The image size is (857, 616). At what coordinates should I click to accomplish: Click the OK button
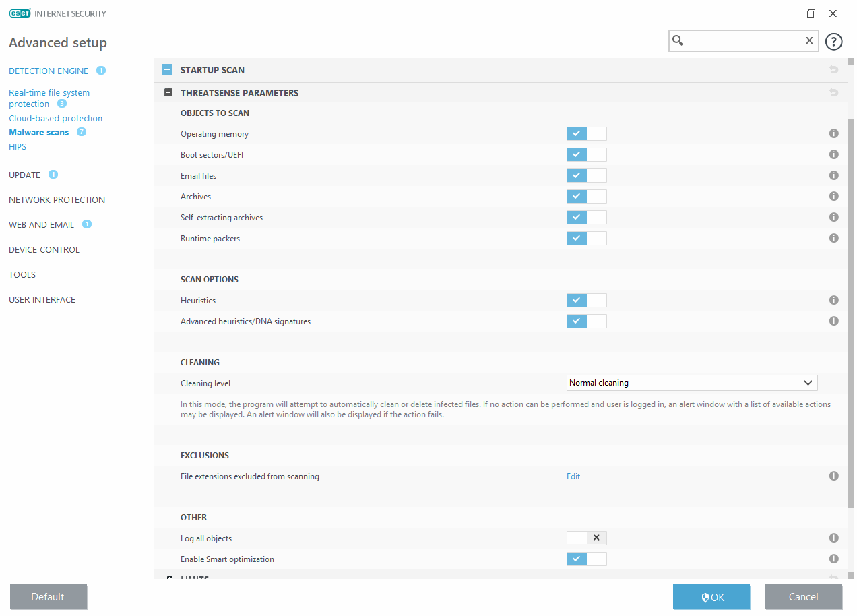tap(711, 597)
